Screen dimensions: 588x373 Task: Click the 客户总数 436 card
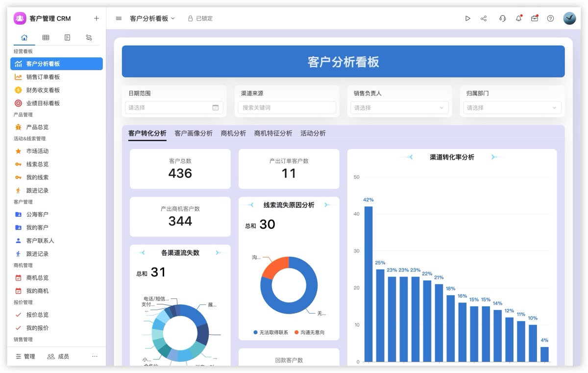(180, 169)
